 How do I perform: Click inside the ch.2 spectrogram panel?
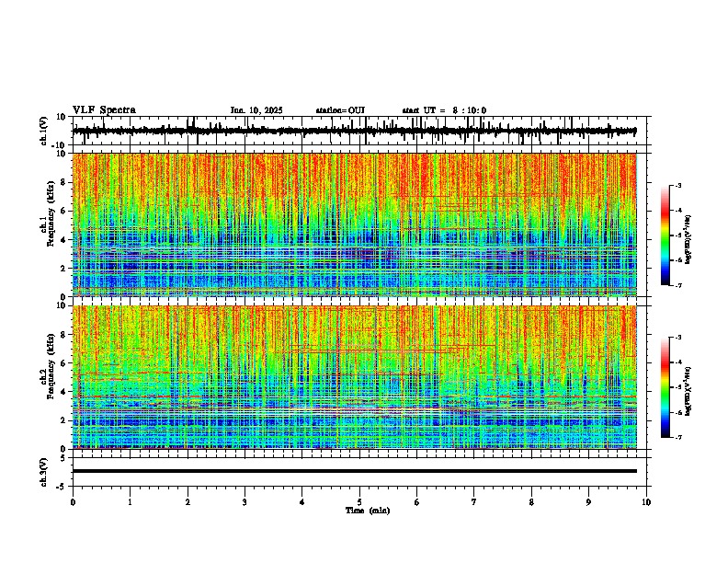355,377
